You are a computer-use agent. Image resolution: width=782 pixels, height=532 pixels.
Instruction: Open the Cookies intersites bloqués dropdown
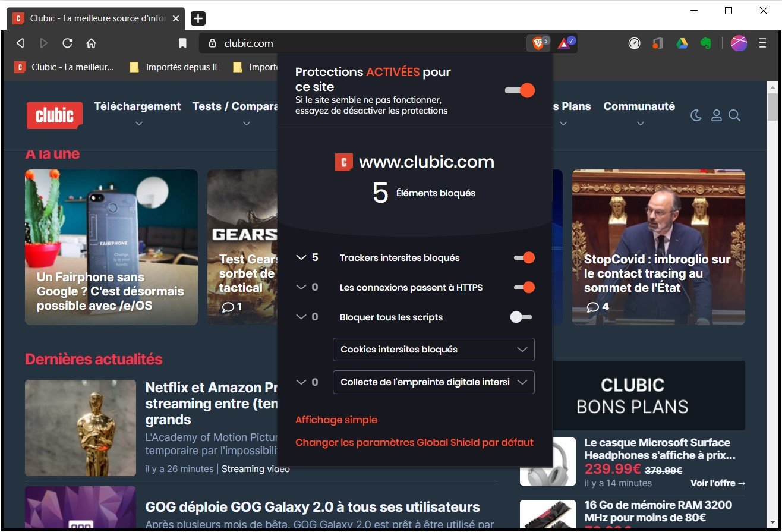coord(433,350)
